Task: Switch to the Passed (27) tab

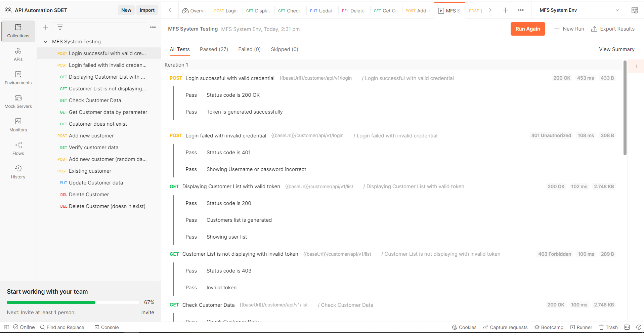Action: pos(214,49)
